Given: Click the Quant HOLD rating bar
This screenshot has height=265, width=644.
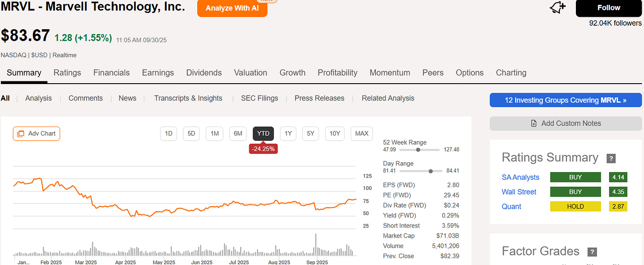Looking at the screenshot, I should tap(575, 207).
